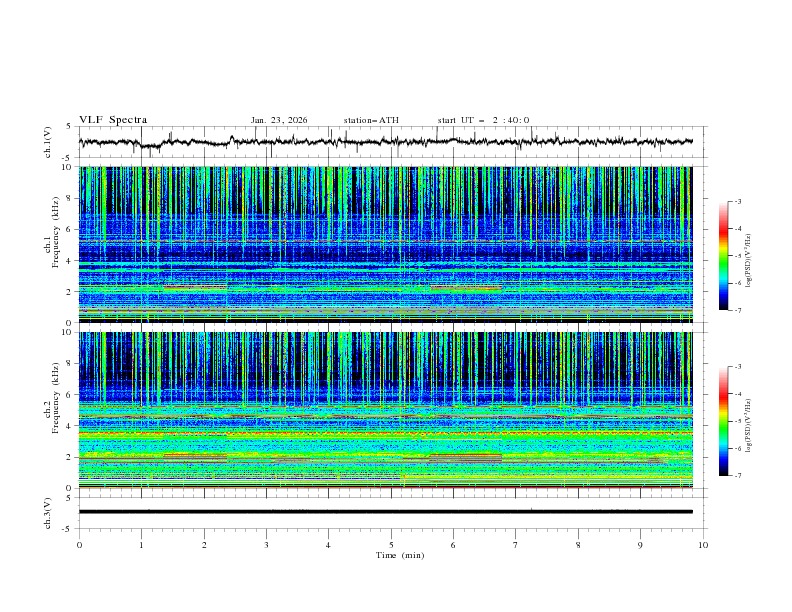
Task: Click the station=ATH label
Action: [371, 120]
